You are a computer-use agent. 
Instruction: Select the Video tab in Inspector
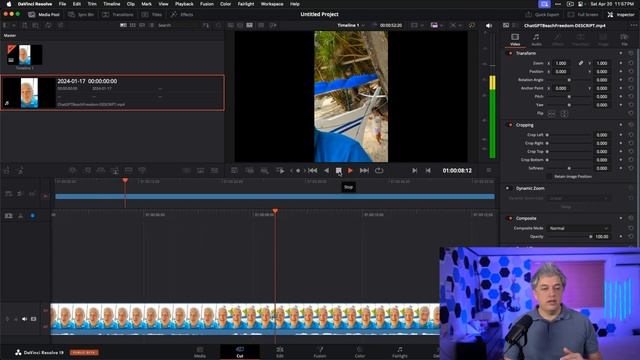coord(515,40)
